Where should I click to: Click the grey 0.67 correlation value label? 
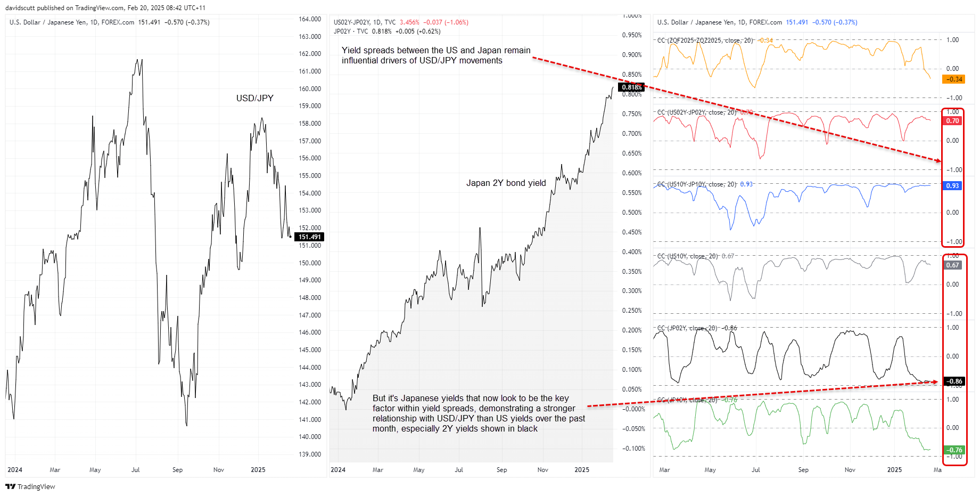[952, 265]
